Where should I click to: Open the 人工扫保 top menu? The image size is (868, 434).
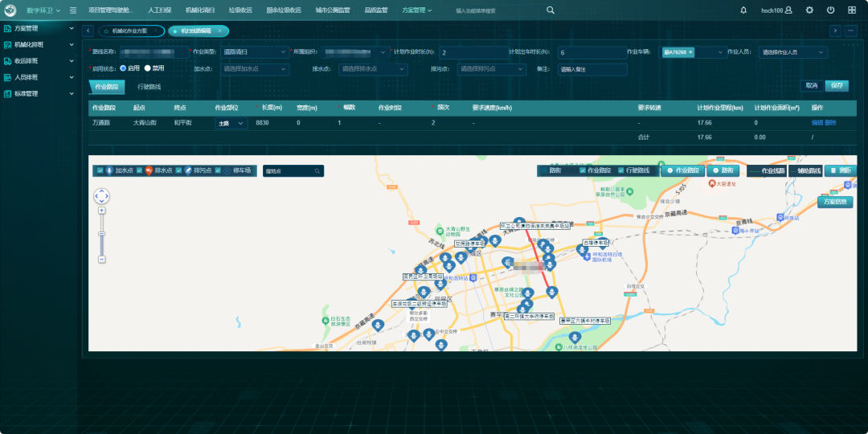click(x=159, y=10)
